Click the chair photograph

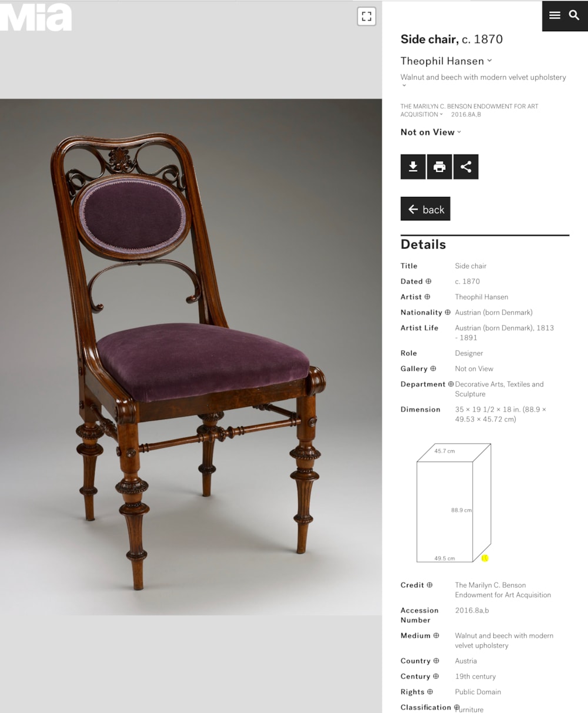click(191, 357)
